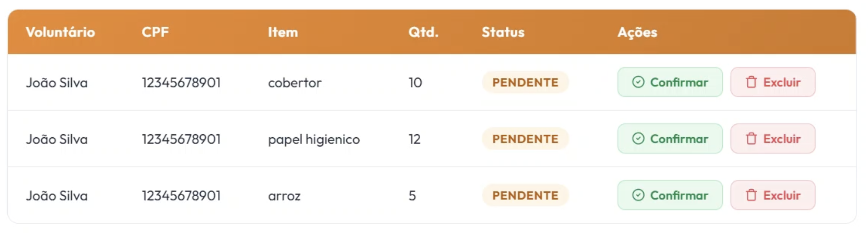Select the Status column header

(x=503, y=32)
